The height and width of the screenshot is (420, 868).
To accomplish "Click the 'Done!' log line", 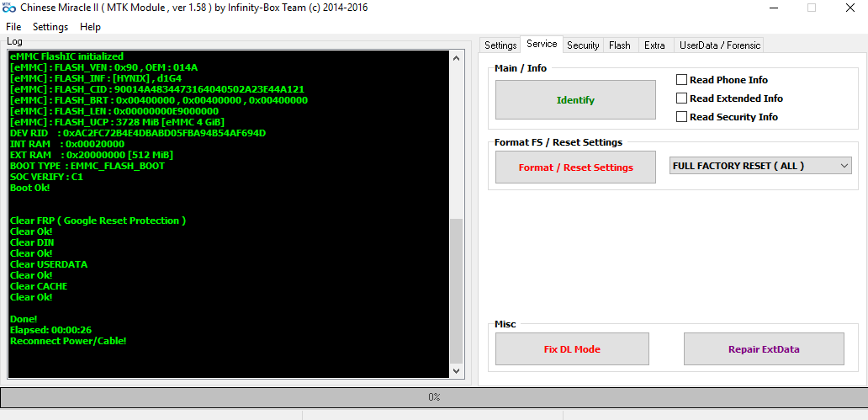I will point(24,319).
